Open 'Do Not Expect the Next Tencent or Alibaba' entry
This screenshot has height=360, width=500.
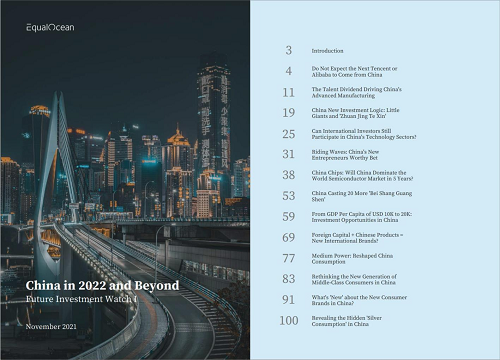pyautogui.click(x=354, y=71)
